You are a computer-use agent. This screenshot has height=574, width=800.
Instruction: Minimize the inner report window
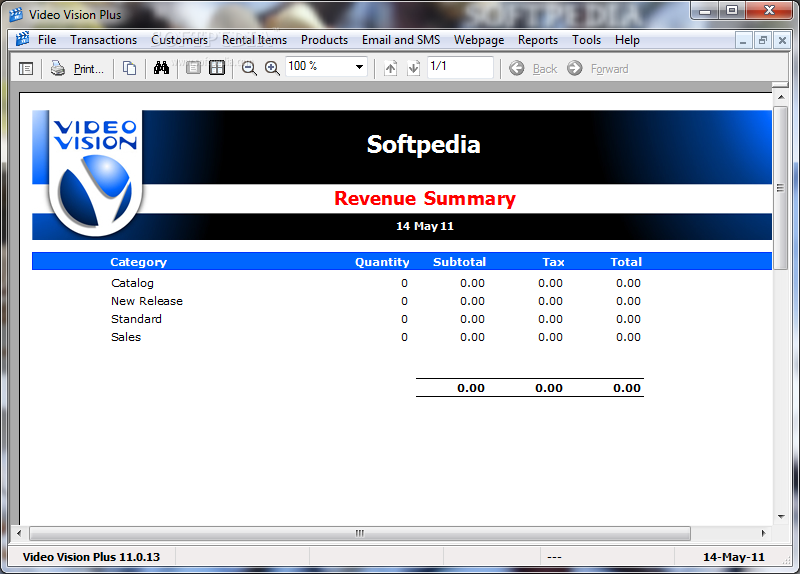743,40
